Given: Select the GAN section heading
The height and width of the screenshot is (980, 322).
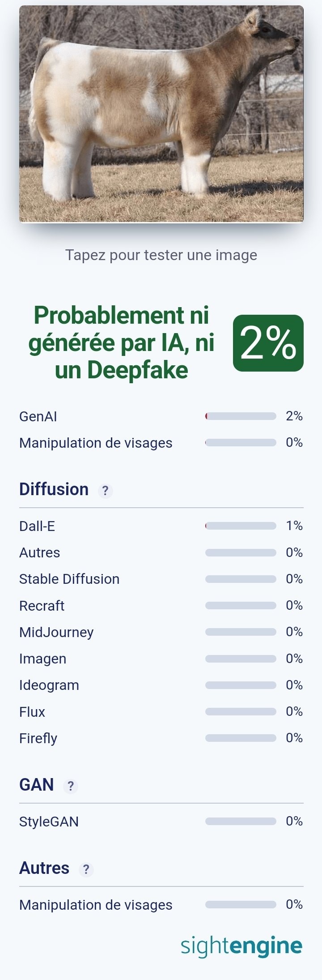Looking at the screenshot, I should click(36, 785).
